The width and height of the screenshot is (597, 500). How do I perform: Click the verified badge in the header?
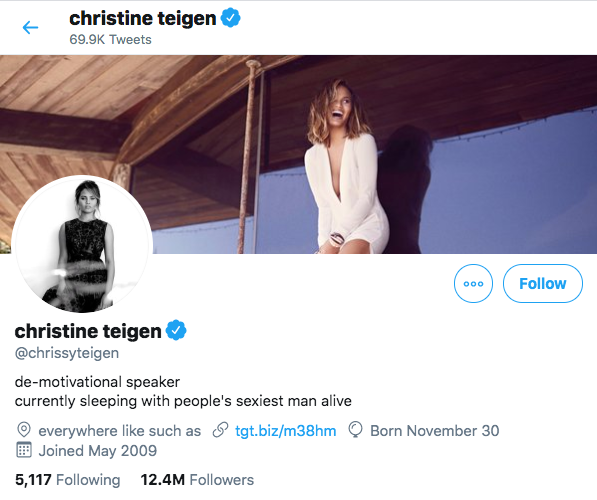(x=231, y=18)
